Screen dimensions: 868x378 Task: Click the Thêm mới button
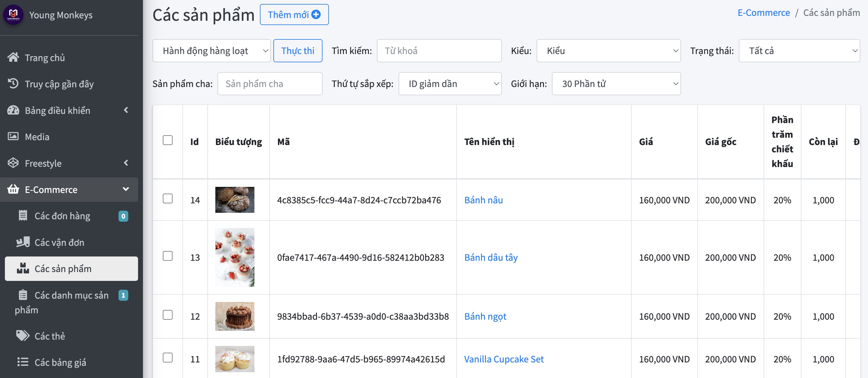[x=294, y=14]
